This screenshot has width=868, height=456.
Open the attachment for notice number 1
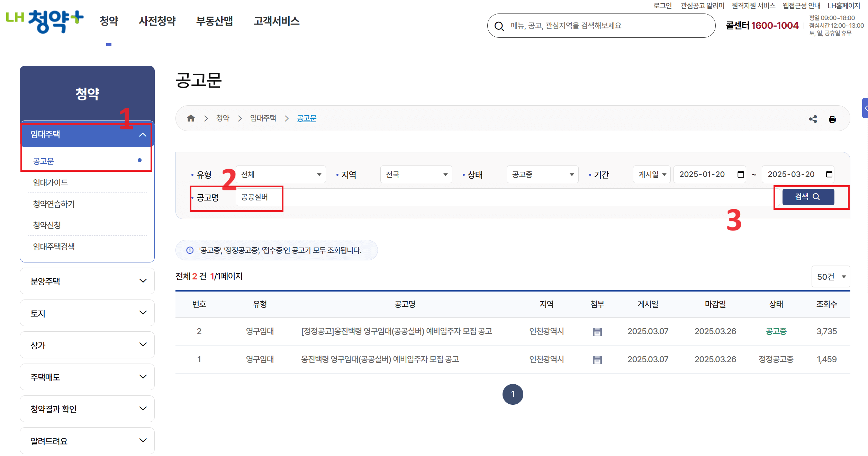coord(597,359)
